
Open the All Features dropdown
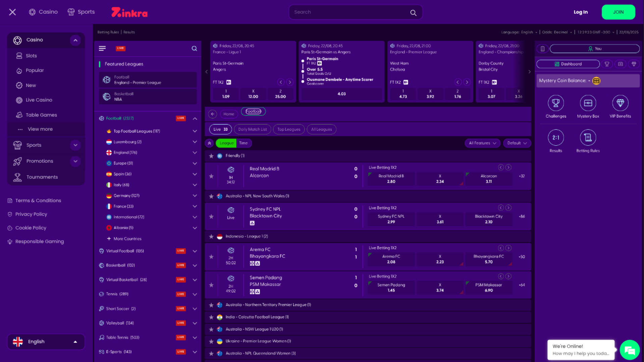[482, 143]
